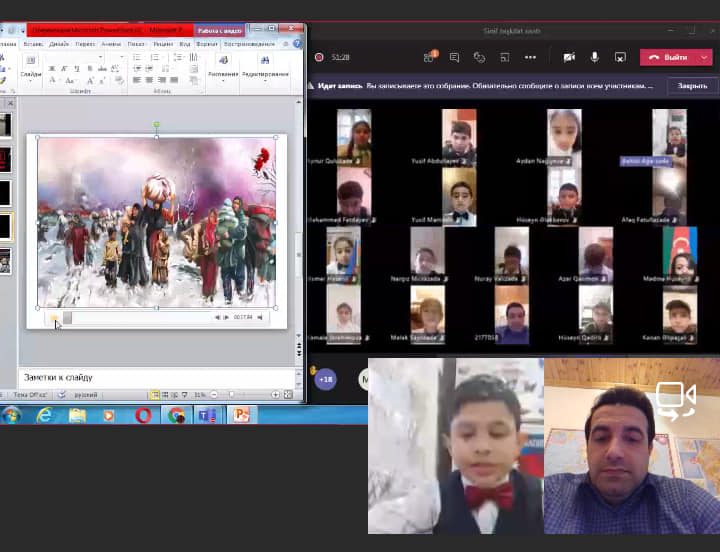Open the Переходы ribbon tab
The height and width of the screenshot is (552, 720).
(x=85, y=44)
